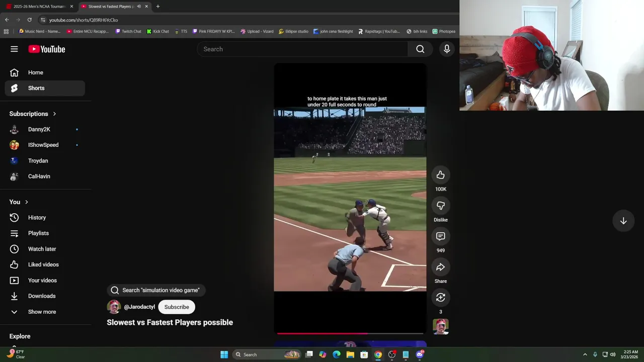
Task: Open the sound source thumbnail at bottom
Action: 440,327
